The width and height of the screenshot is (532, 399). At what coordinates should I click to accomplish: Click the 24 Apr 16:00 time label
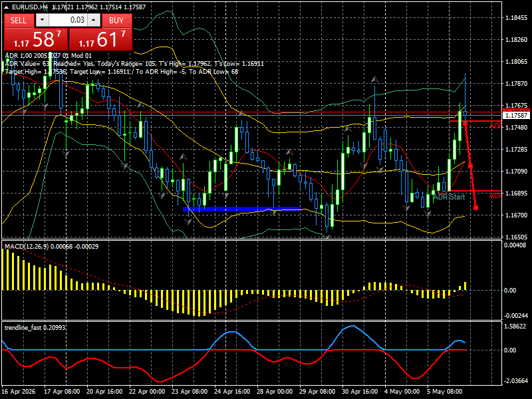[x=232, y=392]
